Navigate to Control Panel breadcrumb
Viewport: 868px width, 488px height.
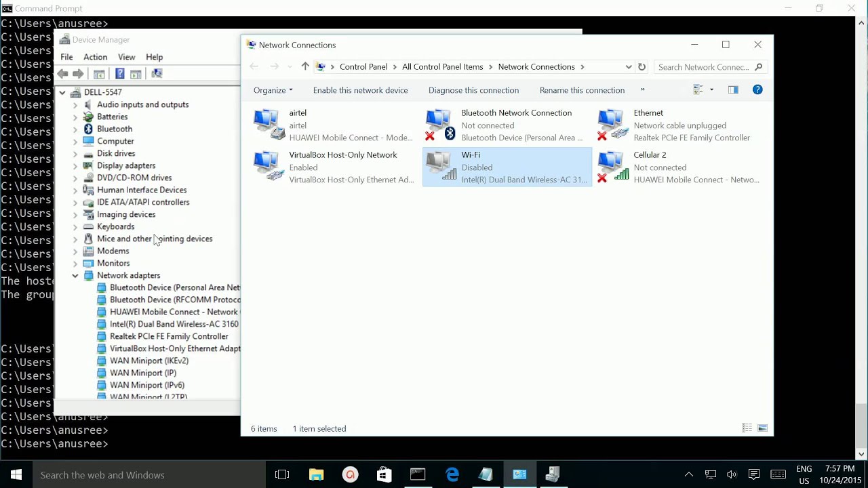click(x=363, y=66)
